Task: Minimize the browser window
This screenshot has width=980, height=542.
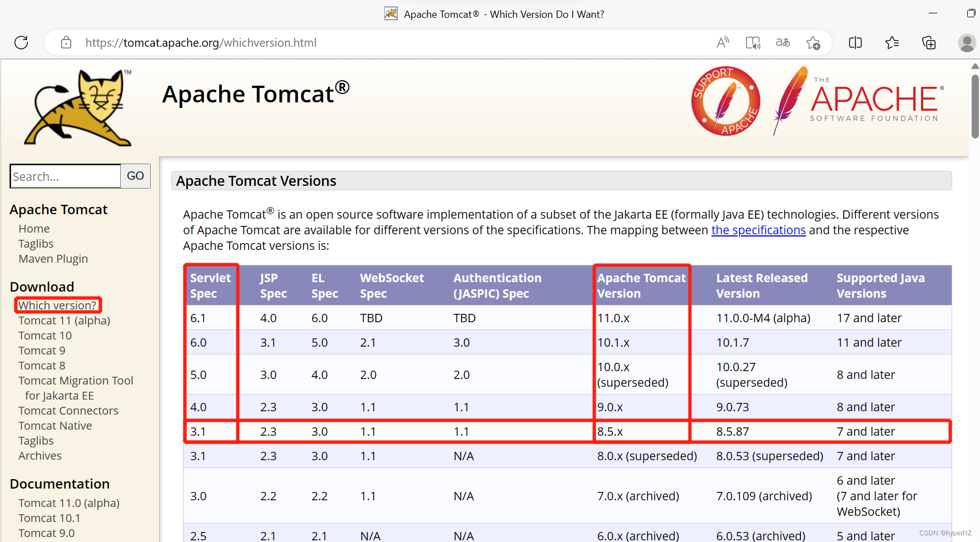Action: (x=933, y=13)
